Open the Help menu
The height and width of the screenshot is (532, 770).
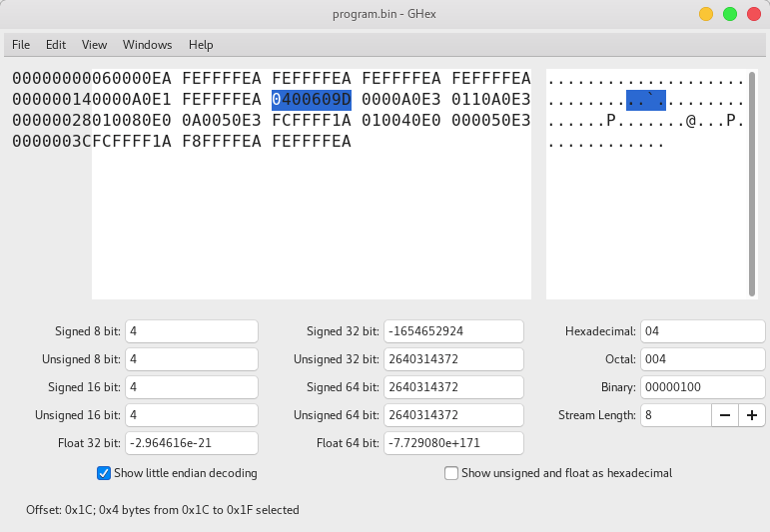201,45
